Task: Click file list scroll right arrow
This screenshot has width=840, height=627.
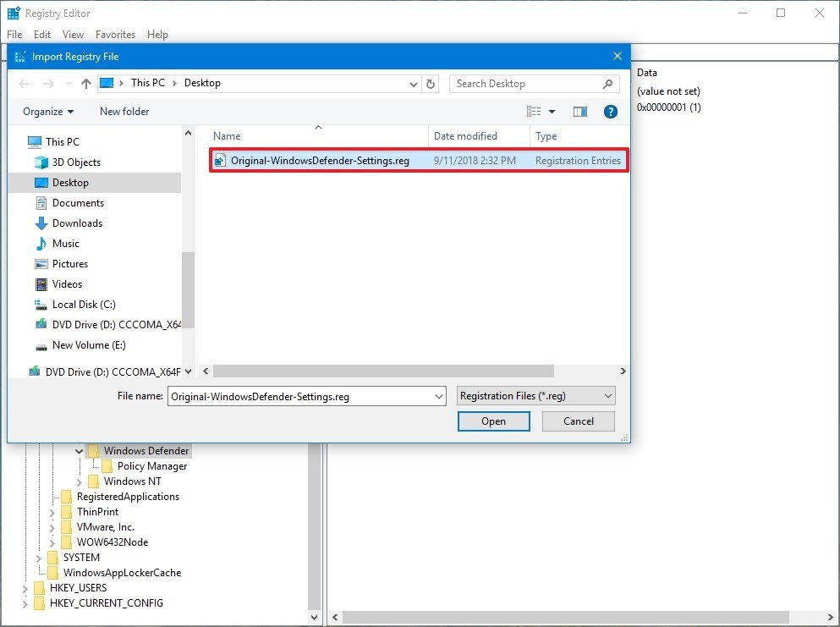Action: 623,371
